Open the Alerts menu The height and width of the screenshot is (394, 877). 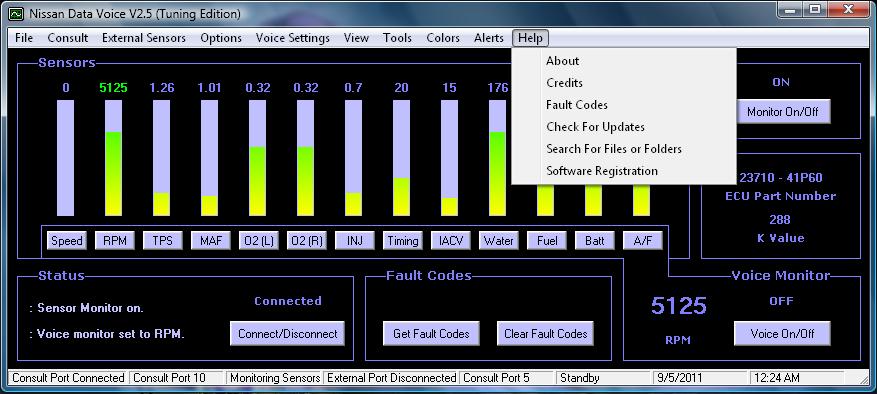pos(489,38)
